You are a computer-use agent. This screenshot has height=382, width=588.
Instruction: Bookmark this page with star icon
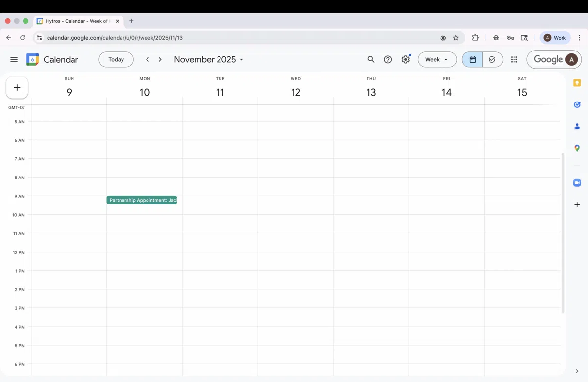point(456,38)
